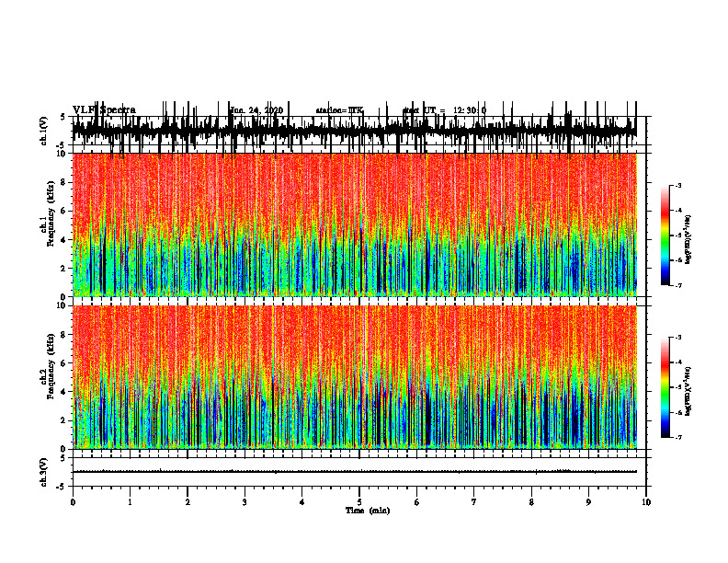728x563 pixels.
Task: Click the 'Jan. 24, 2020' date label
Action: point(256,110)
